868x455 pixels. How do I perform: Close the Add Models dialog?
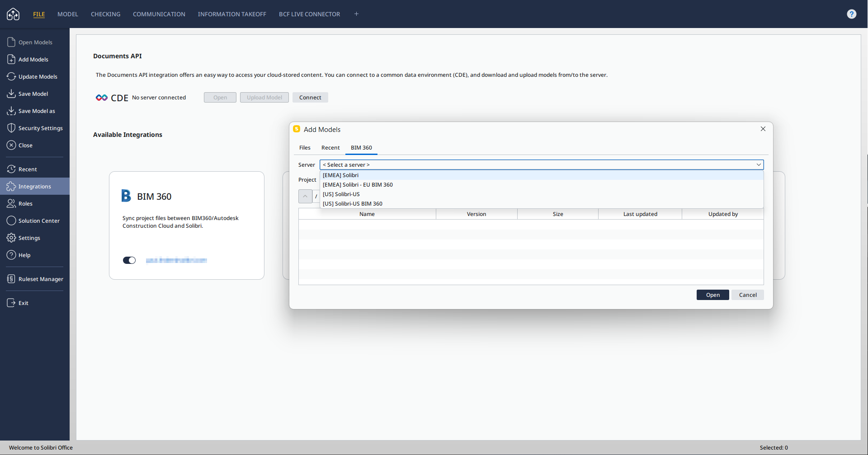[x=763, y=129]
